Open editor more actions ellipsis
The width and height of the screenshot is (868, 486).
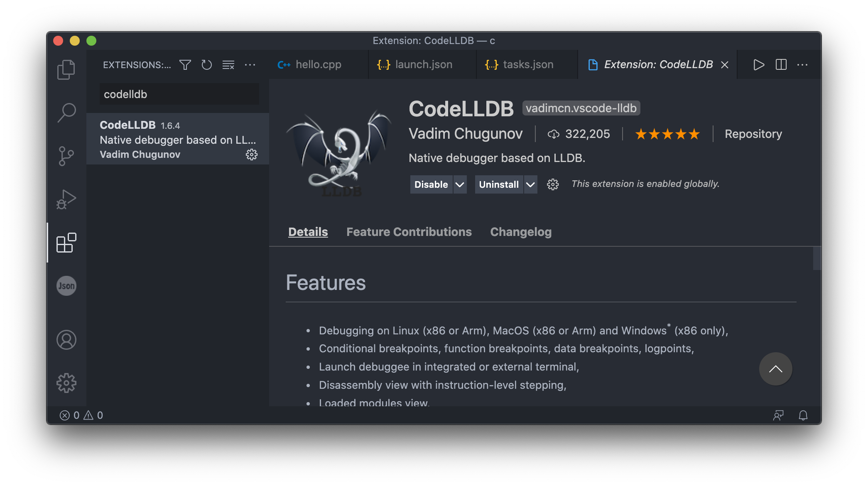[x=802, y=65]
